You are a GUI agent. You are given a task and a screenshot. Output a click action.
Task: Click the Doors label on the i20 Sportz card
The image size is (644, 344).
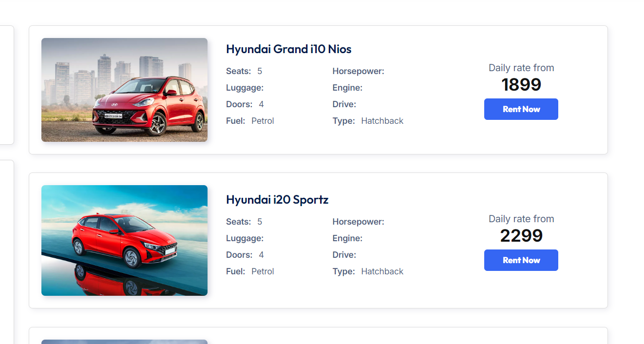click(239, 255)
